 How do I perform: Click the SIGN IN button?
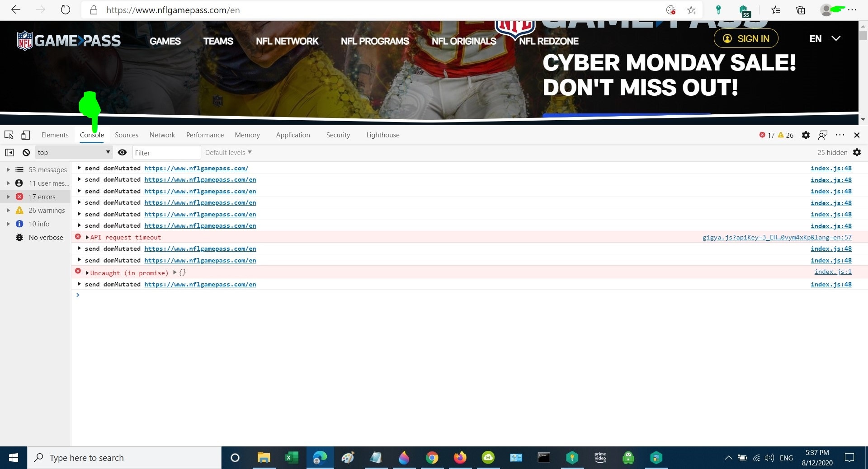[x=746, y=38]
